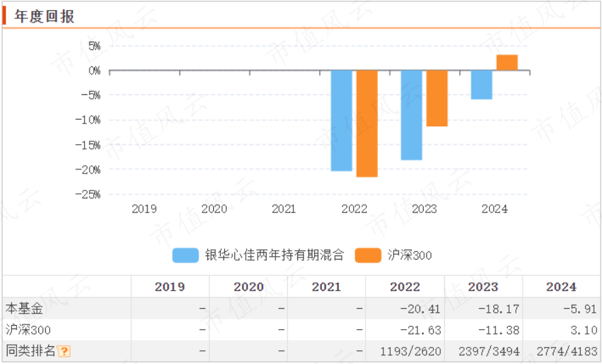Click the 2024 x-axis label on chart

click(x=495, y=209)
